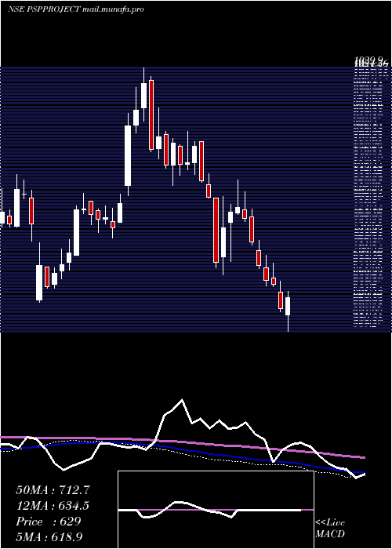The width and height of the screenshot is (392, 549).
Task: Click the NSE PSPPROJECT chart title
Action: point(76,9)
